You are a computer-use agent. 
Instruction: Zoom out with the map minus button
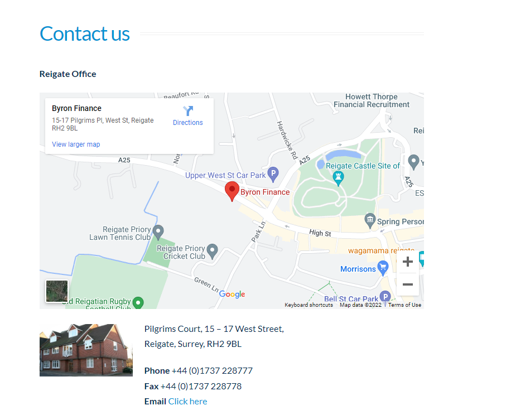408,284
